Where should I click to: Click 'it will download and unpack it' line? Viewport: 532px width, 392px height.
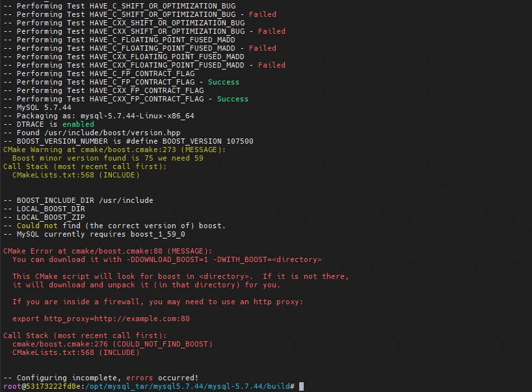pyautogui.click(x=146, y=285)
